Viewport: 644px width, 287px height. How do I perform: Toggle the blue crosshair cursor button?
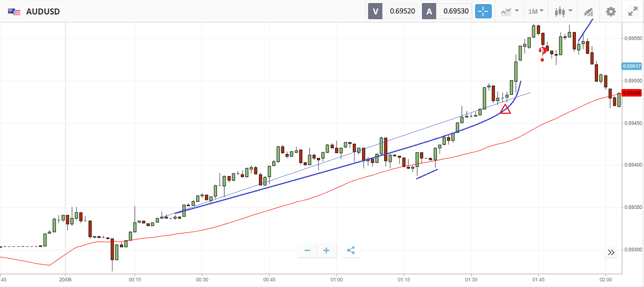(483, 11)
